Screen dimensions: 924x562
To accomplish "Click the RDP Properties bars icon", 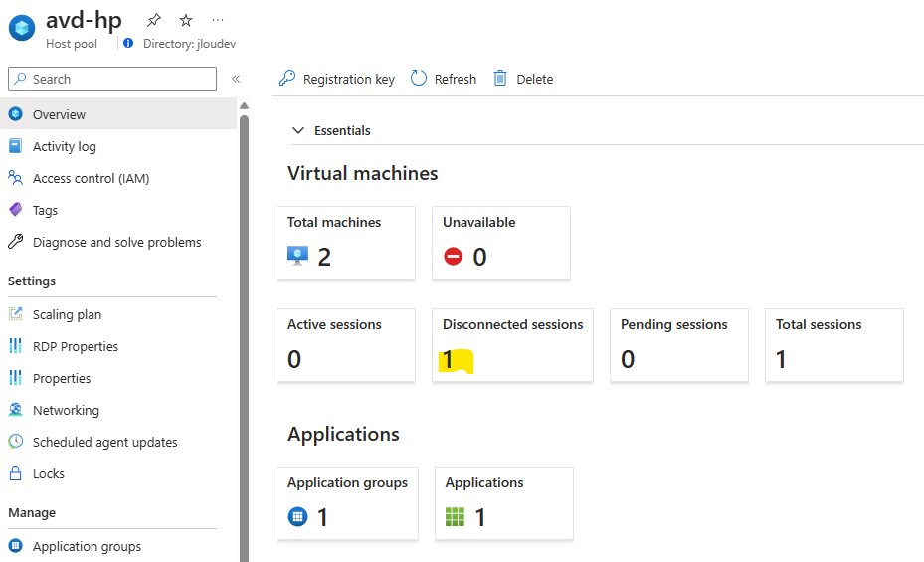I will click(15, 346).
